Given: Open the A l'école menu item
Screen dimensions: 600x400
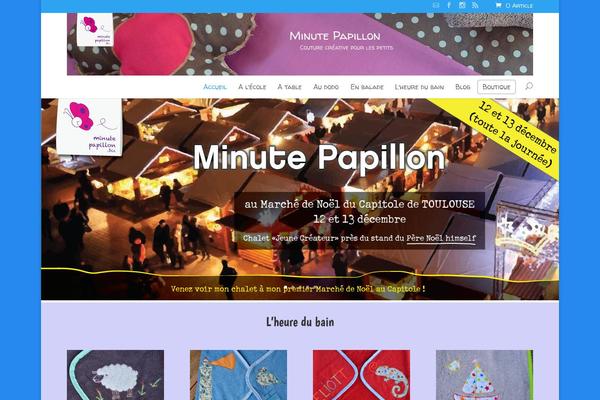Looking at the screenshot, I should tap(252, 87).
